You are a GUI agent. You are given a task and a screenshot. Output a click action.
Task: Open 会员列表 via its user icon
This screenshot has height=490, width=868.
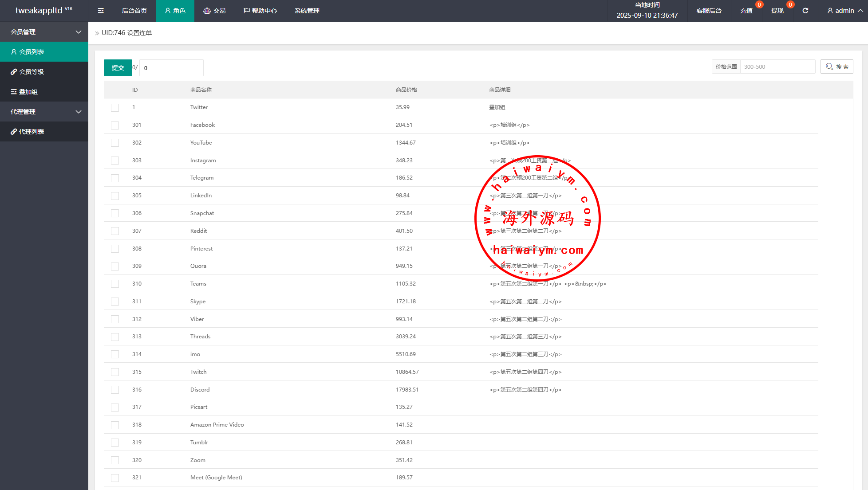[14, 52]
